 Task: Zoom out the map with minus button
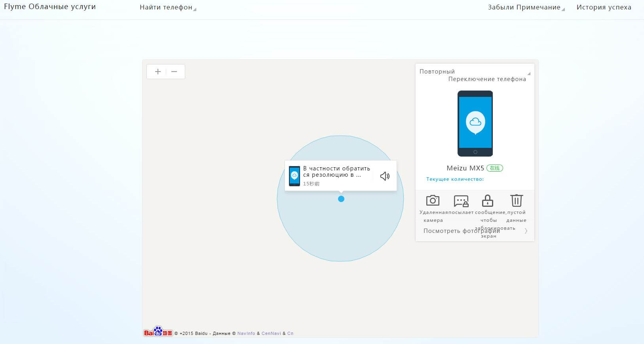click(174, 72)
